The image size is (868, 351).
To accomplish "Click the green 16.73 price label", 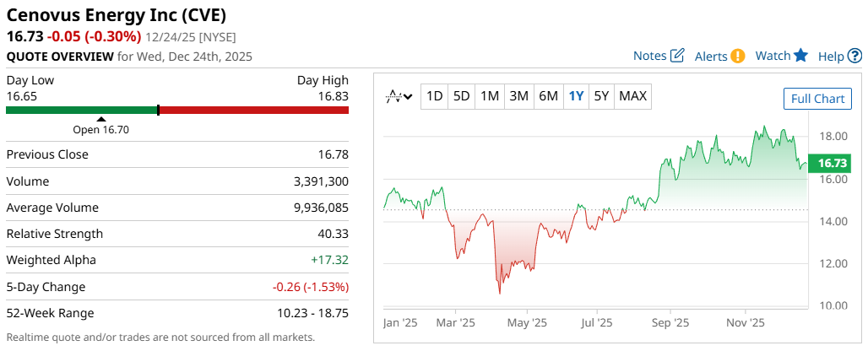I will pos(832,163).
